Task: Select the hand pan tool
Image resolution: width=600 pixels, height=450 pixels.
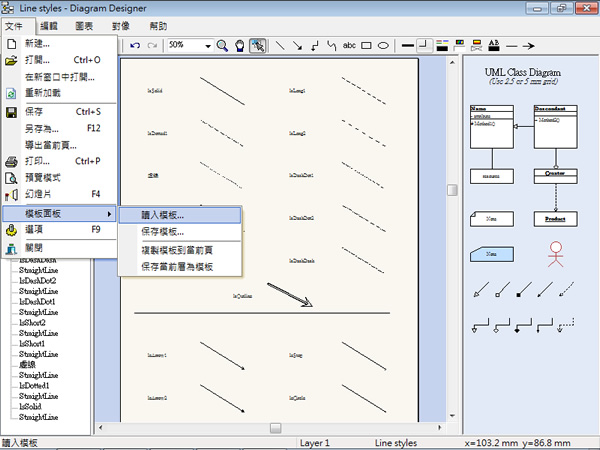Action: click(240, 45)
